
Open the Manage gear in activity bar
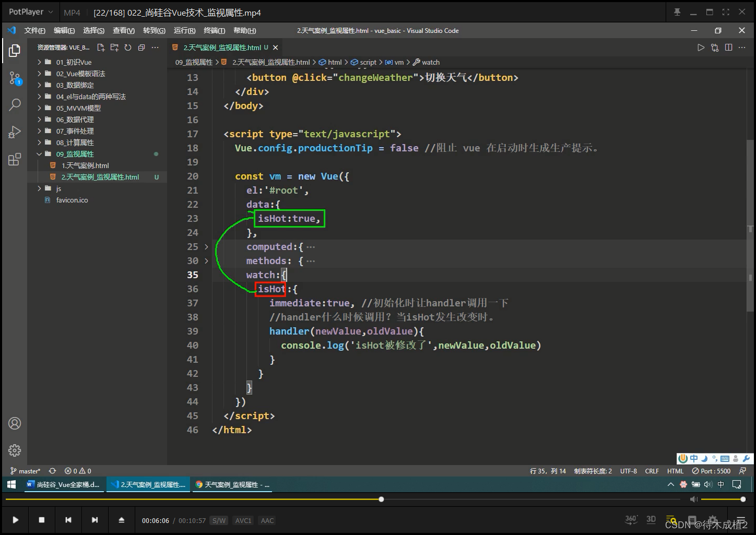15,450
